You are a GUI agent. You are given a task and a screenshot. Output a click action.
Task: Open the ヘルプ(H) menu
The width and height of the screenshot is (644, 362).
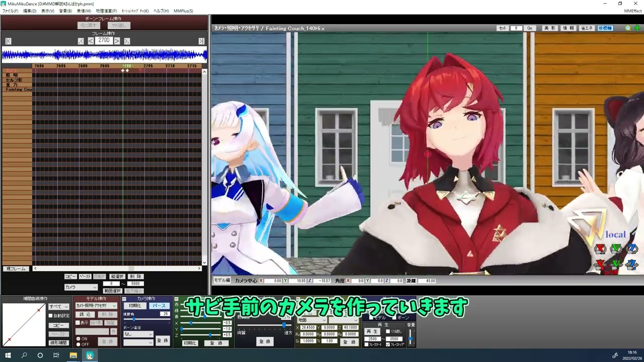[x=161, y=11]
